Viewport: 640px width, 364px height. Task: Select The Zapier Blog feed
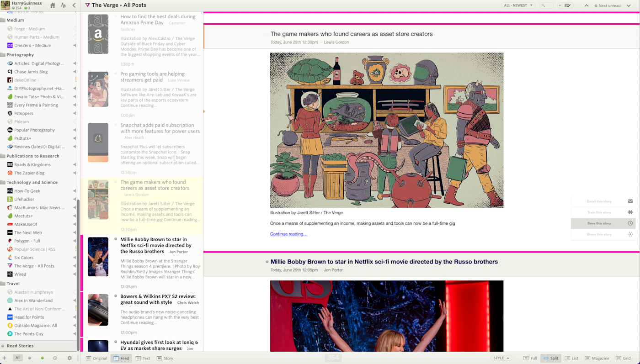[39, 173]
